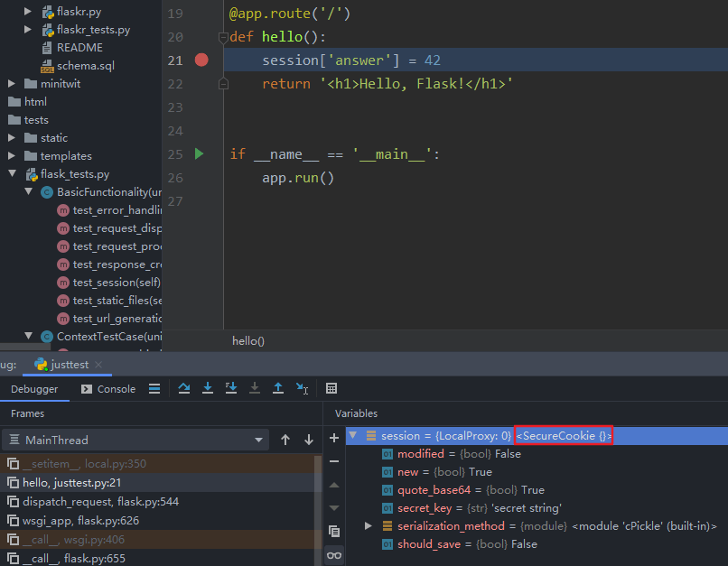Run script using the green arrow at line 25

[x=200, y=153]
